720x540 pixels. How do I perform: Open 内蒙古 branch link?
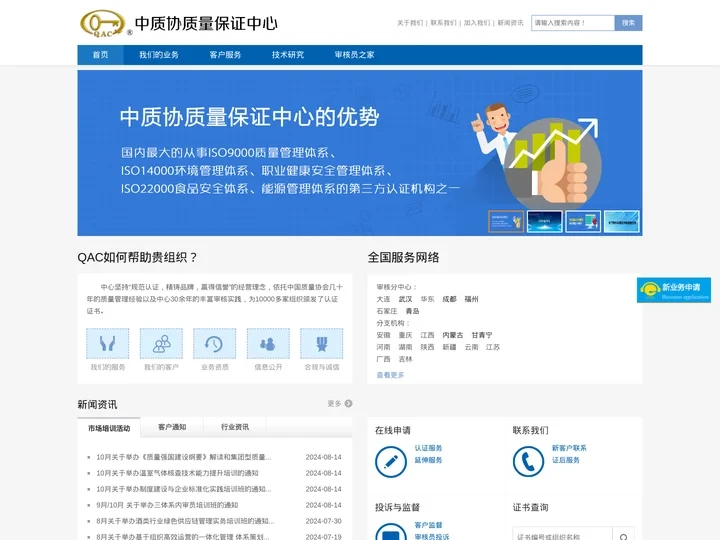click(x=453, y=335)
